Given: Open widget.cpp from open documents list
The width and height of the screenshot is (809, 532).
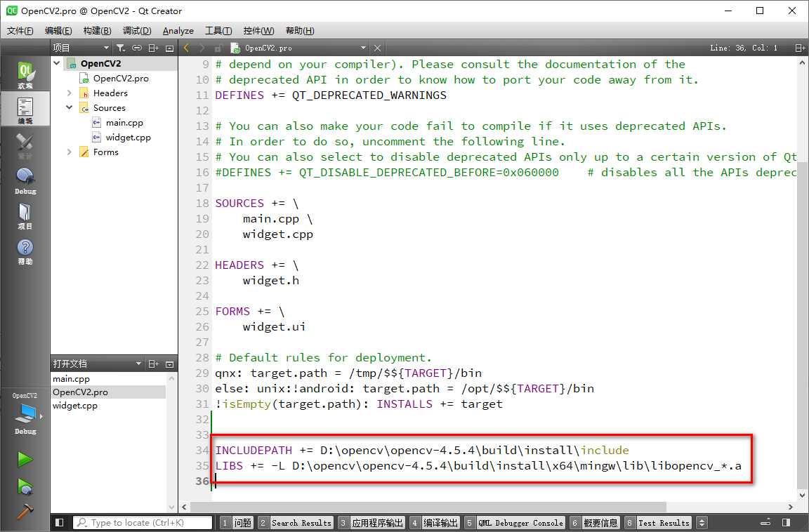Looking at the screenshot, I should [x=75, y=406].
